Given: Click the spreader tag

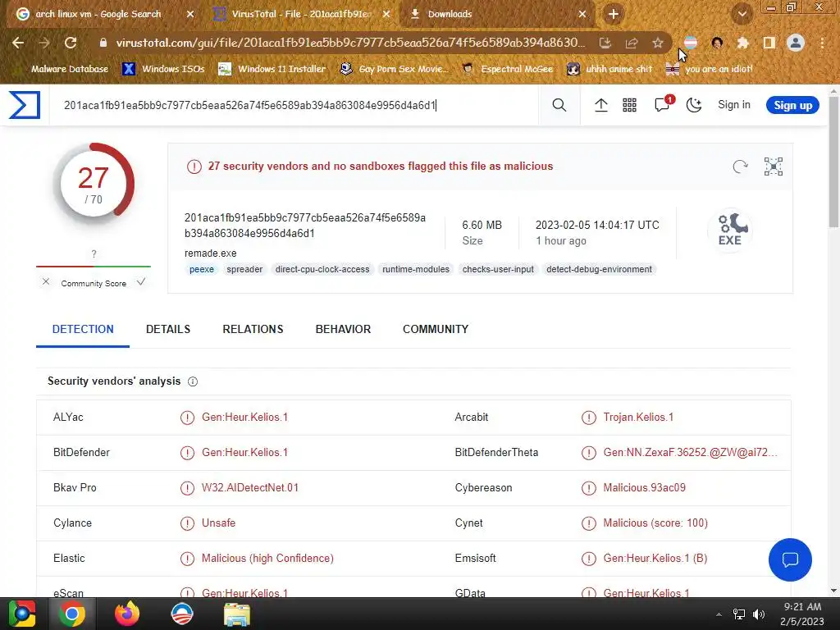Looking at the screenshot, I should click(244, 269).
